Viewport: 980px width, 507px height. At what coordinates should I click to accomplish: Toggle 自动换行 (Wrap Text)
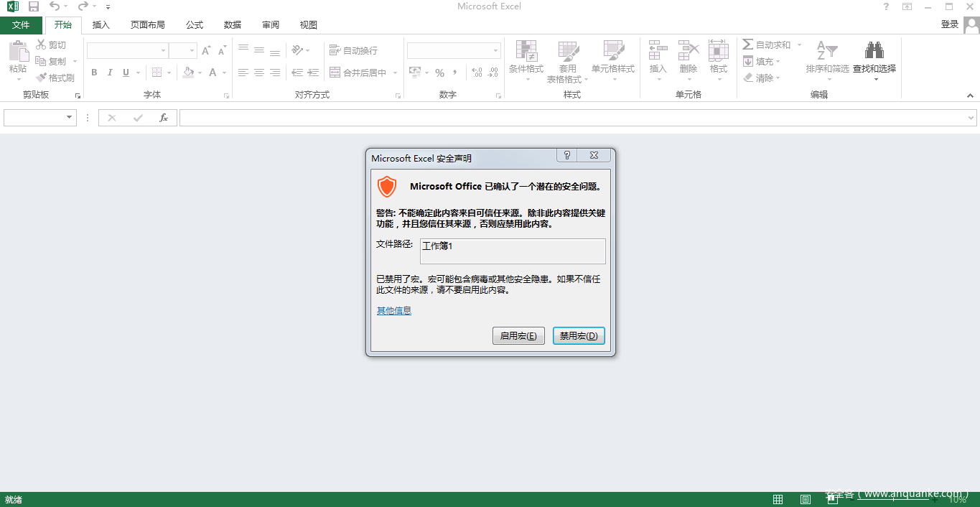point(353,50)
